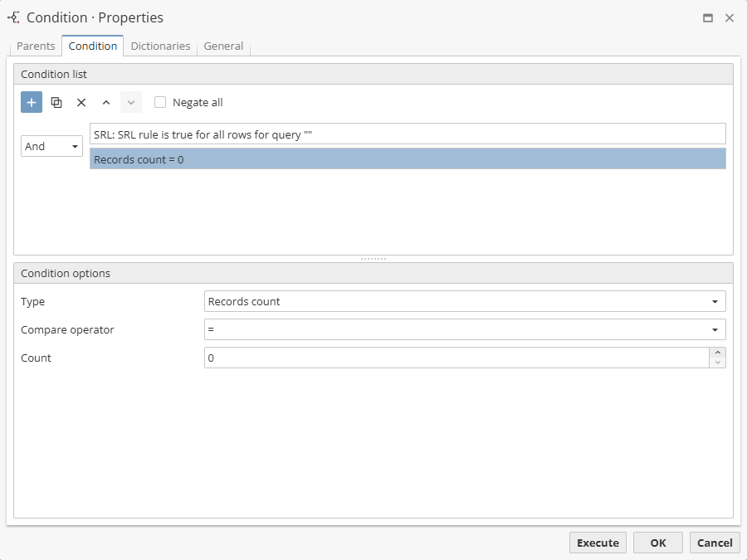Screen dimensions: 747x560
Task: Open the Dictionaries tab
Action: point(160,46)
